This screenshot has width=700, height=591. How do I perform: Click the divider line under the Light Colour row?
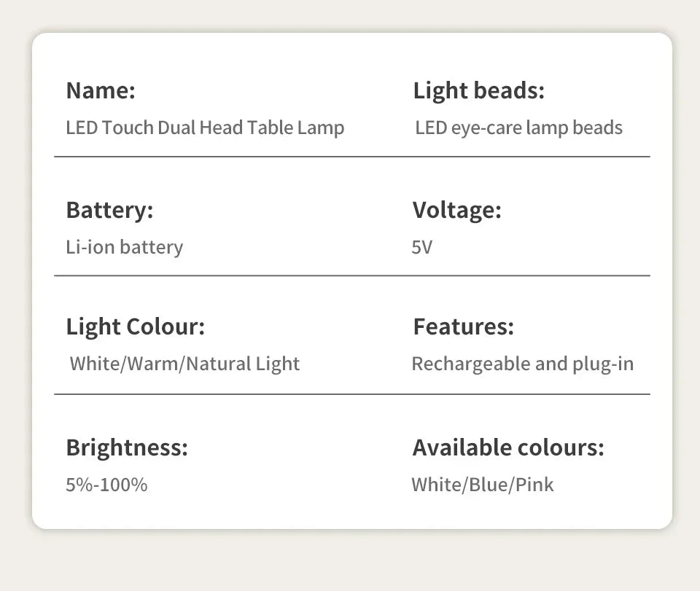click(x=351, y=394)
